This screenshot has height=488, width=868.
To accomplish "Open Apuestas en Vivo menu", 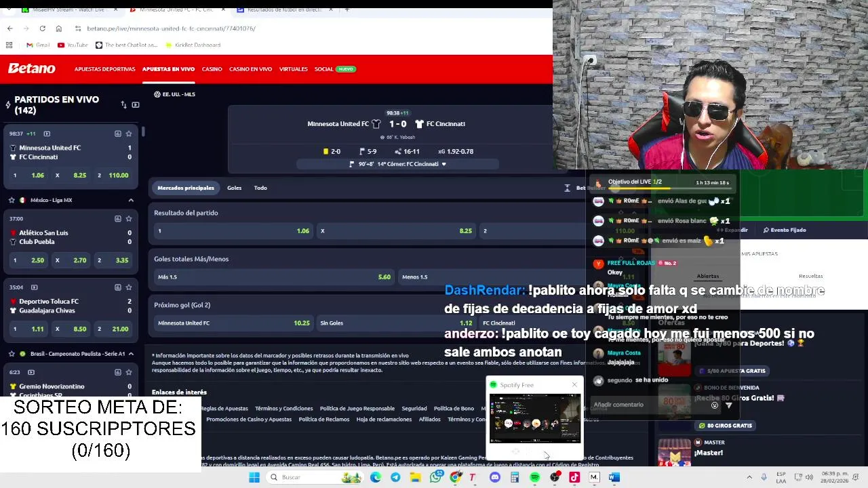I will point(168,69).
